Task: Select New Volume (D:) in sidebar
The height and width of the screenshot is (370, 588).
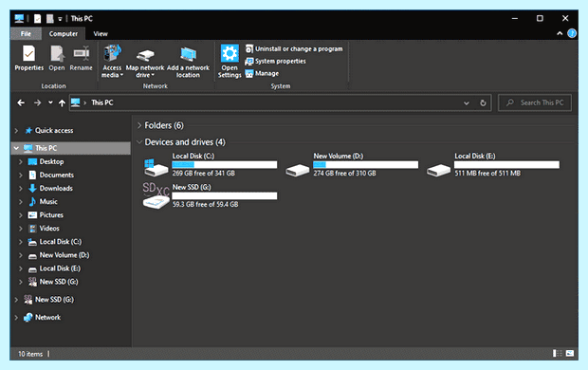Action: point(64,255)
